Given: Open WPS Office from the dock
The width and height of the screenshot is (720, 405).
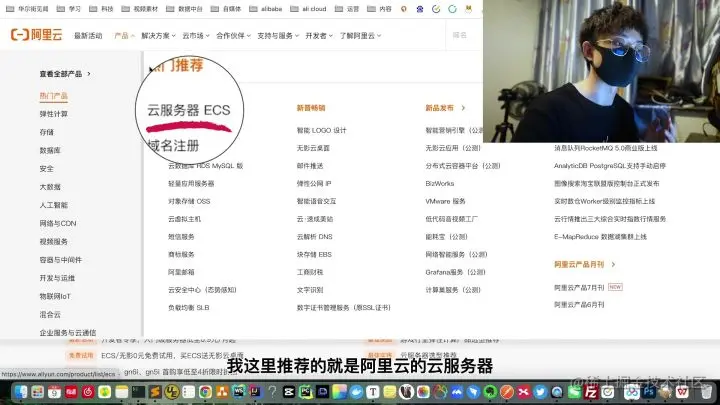Looking at the screenshot, I should point(682,392).
